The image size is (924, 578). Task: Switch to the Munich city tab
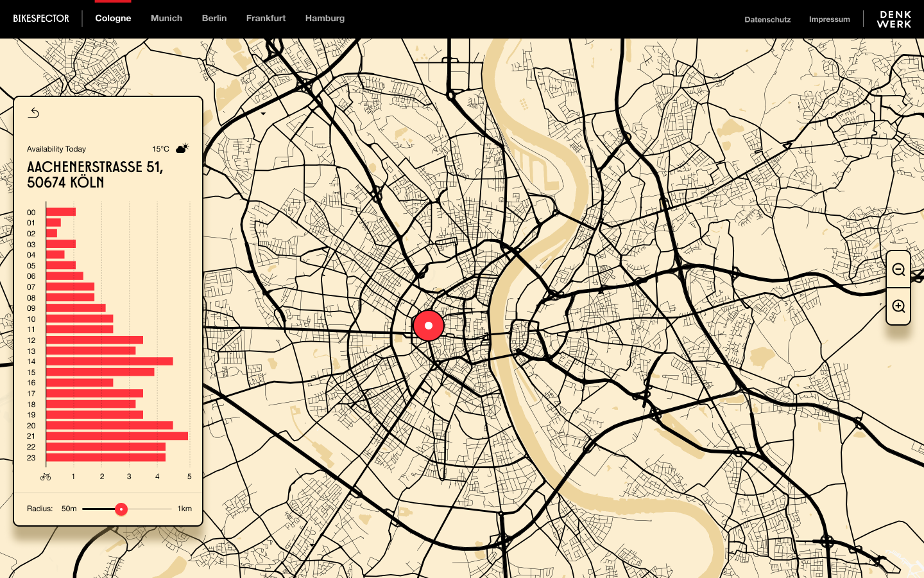coord(166,19)
